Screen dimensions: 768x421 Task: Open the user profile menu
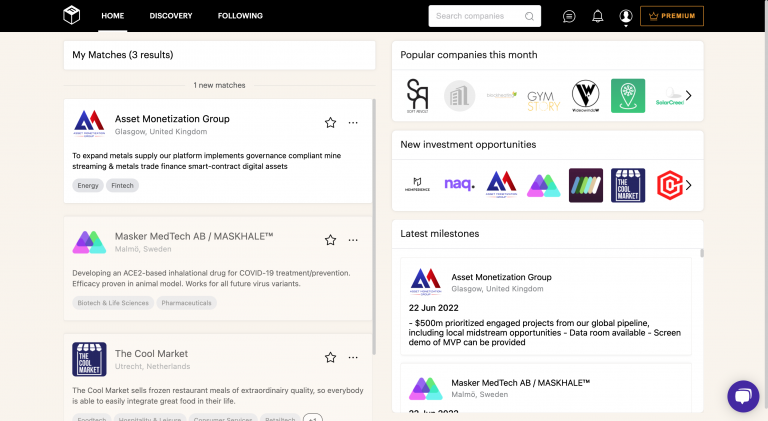625,16
